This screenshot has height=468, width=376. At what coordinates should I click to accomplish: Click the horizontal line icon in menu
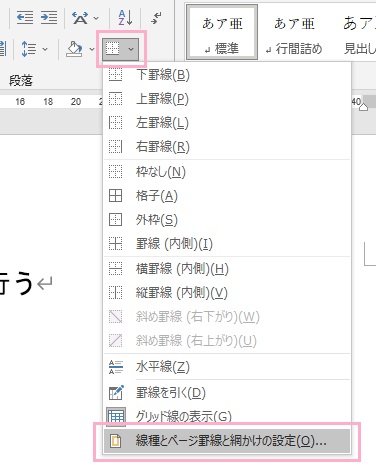[116, 367]
